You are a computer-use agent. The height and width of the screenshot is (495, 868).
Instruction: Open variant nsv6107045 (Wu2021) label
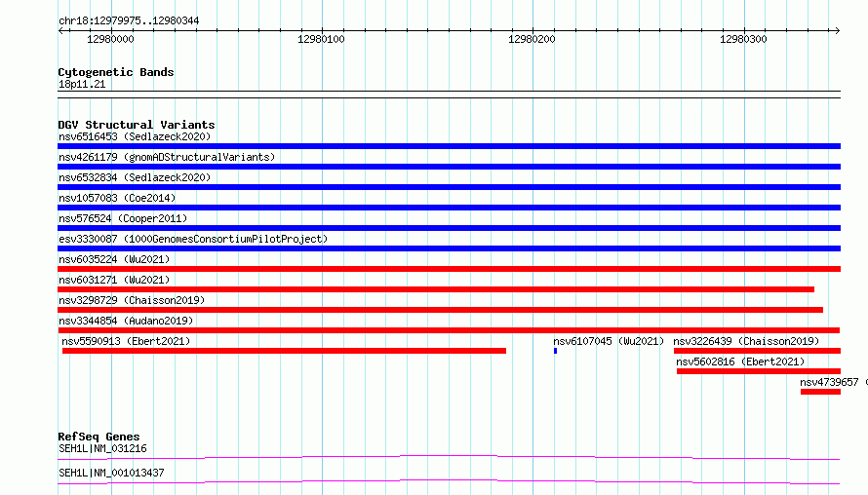click(609, 341)
